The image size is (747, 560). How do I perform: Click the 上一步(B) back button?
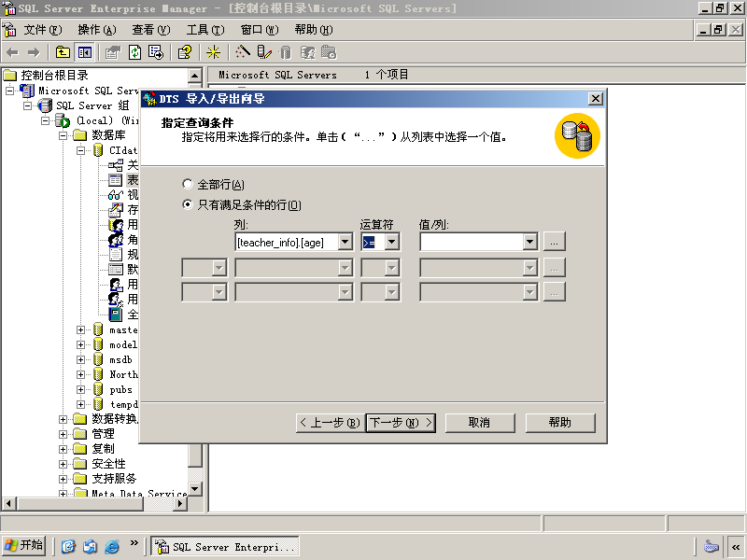[331, 423]
